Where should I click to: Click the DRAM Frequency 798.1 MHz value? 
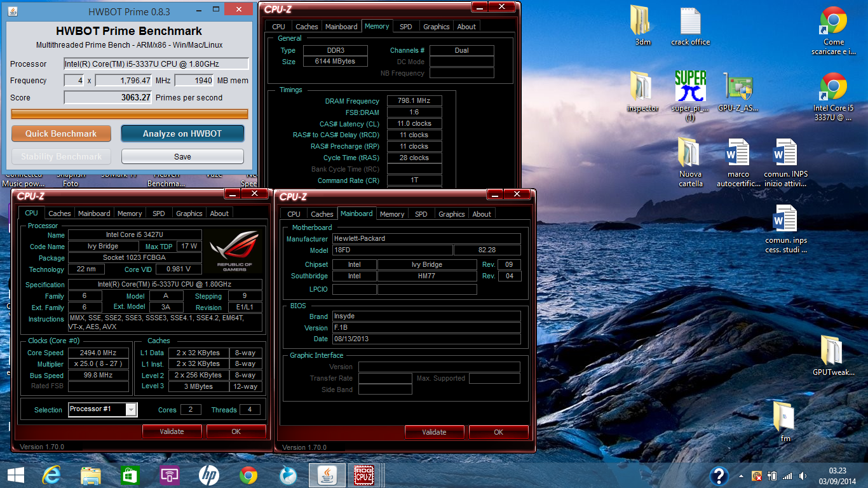[414, 101]
